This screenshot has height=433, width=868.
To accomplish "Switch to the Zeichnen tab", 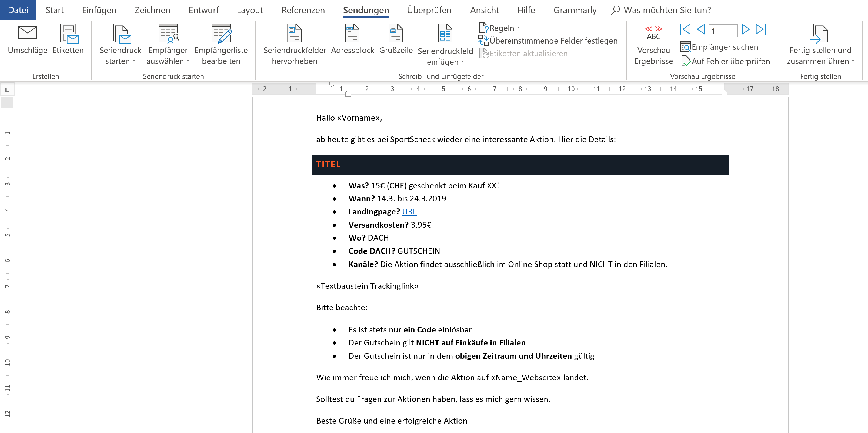I will (x=152, y=10).
